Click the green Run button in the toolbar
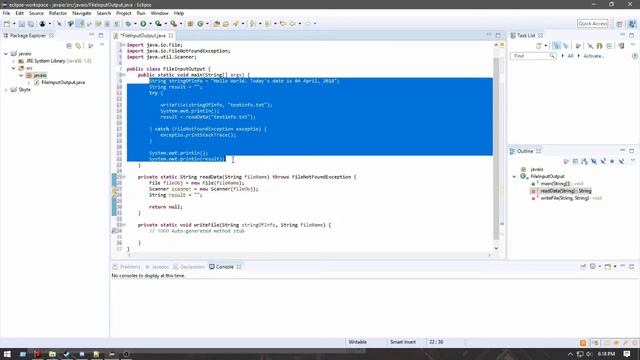Screen dimensions: 640x360 (143, 24)
